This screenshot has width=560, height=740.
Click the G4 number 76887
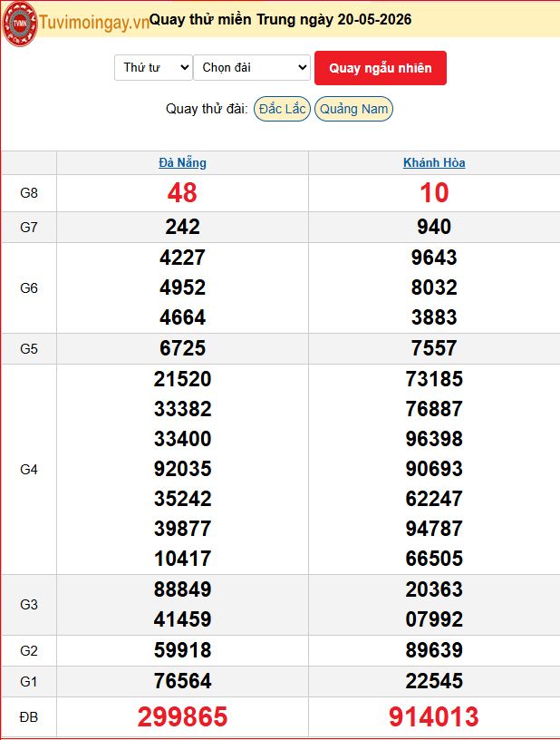[434, 409]
